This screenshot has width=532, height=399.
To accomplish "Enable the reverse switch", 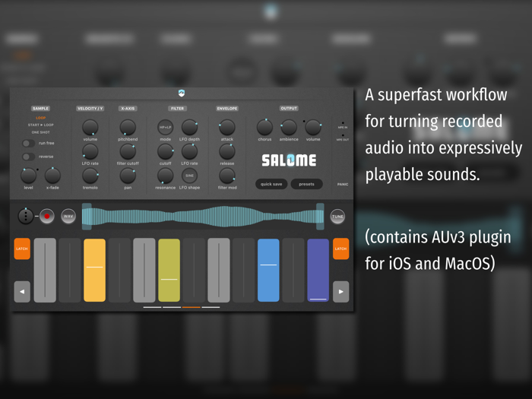I will (29, 157).
